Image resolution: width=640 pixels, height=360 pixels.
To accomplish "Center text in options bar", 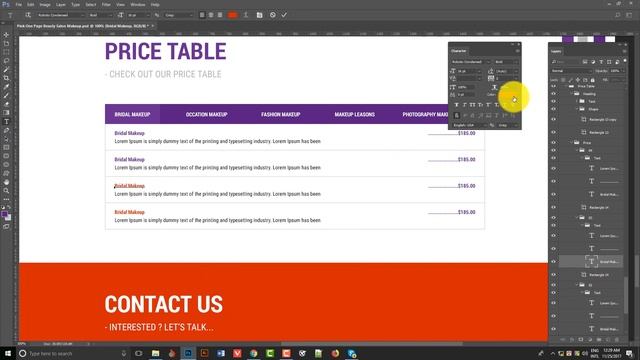I will 211,15.
